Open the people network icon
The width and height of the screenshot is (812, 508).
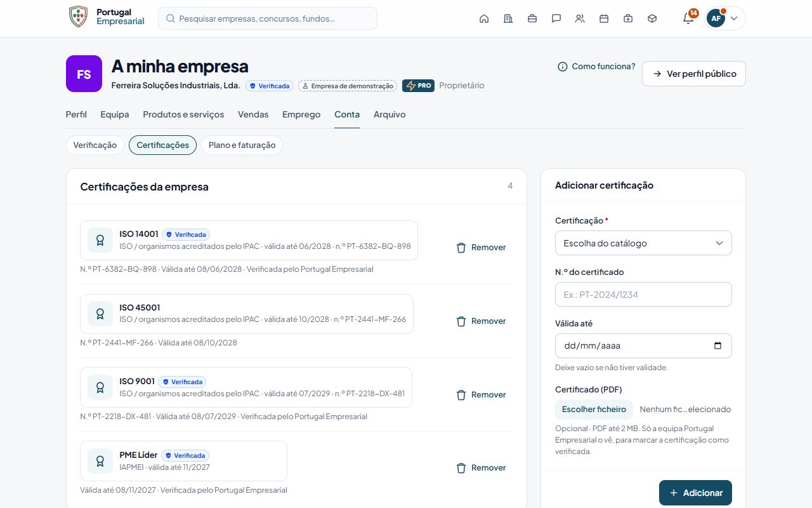[580, 18]
